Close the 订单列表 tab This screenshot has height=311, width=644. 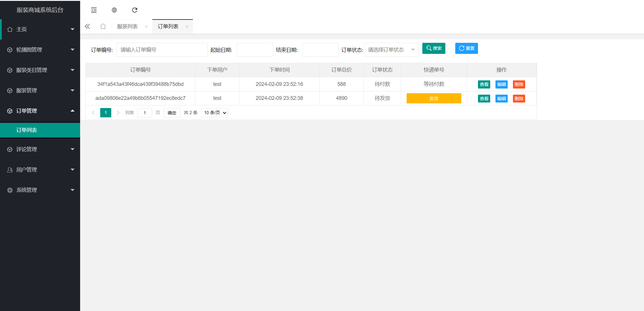(187, 26)
